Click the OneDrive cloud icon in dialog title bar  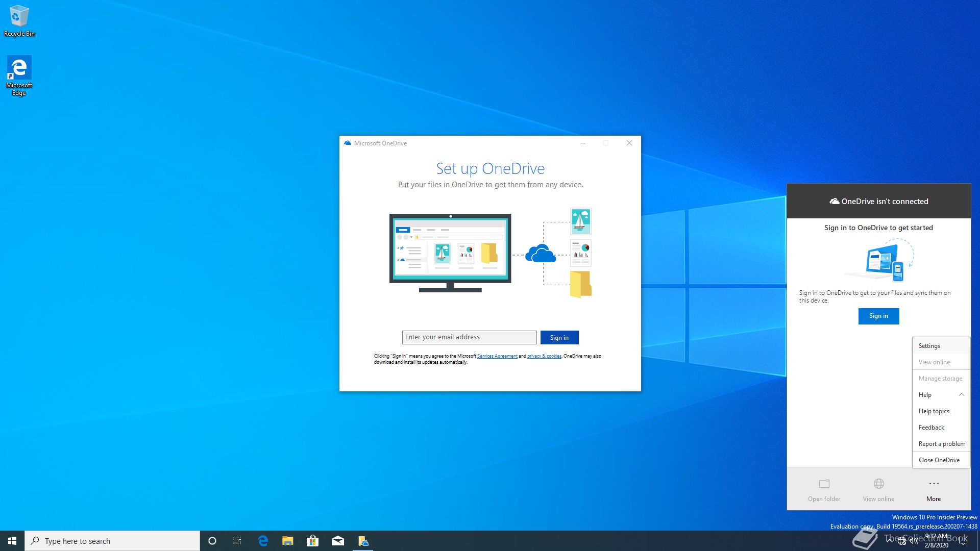(348, 143)
